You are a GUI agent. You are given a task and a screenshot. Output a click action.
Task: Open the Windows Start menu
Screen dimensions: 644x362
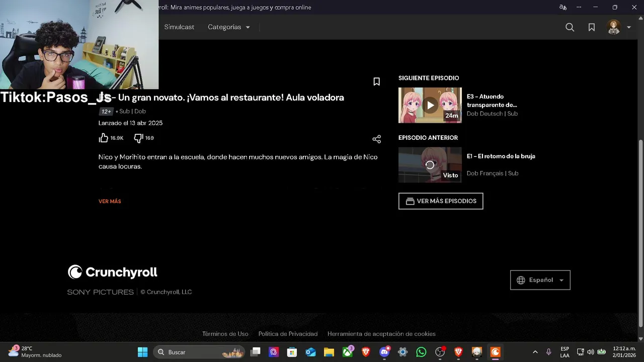(142, 352)
